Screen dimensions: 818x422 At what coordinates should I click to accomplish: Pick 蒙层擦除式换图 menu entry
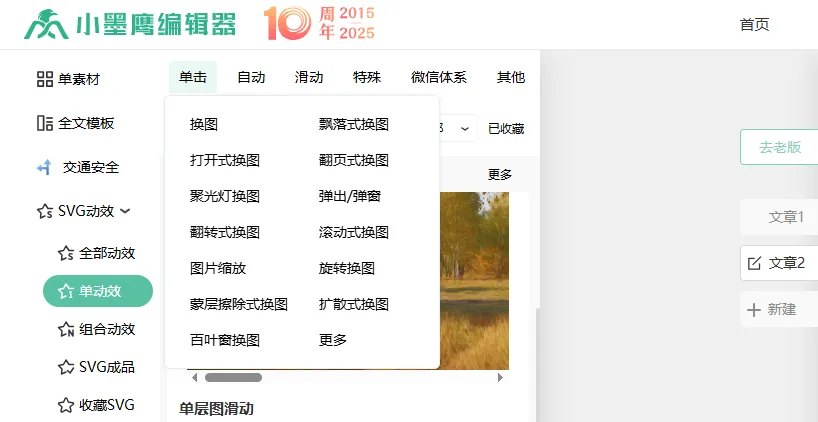click(x=239, y=304)
